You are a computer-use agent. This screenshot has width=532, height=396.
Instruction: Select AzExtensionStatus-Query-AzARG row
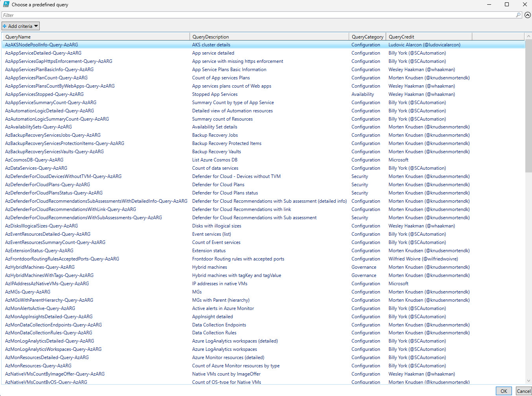tap(263, 251)
